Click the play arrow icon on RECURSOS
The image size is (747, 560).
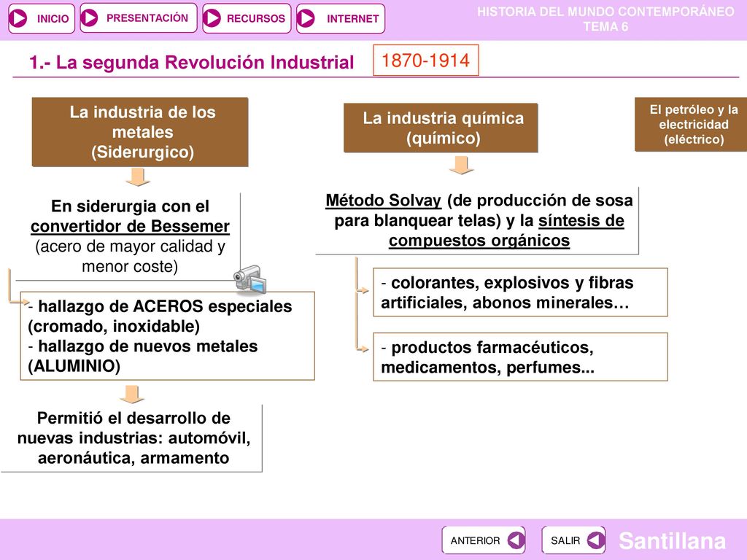[212, 18]
